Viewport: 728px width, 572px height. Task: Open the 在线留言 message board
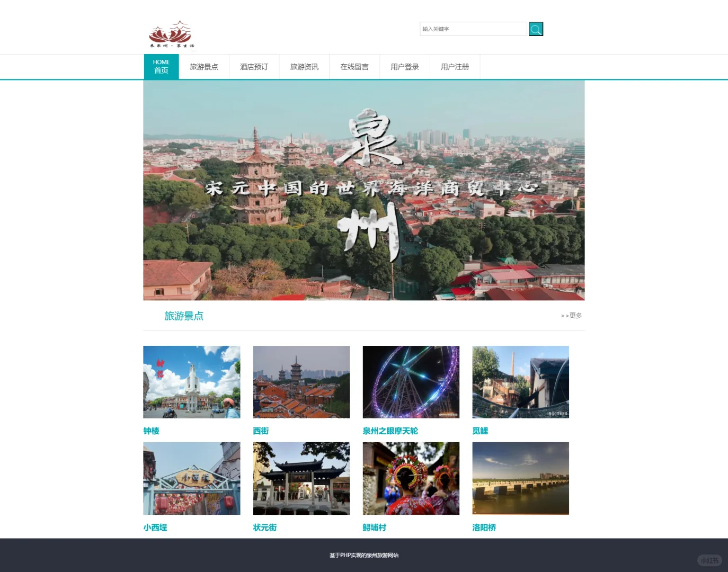pos(354,66)
